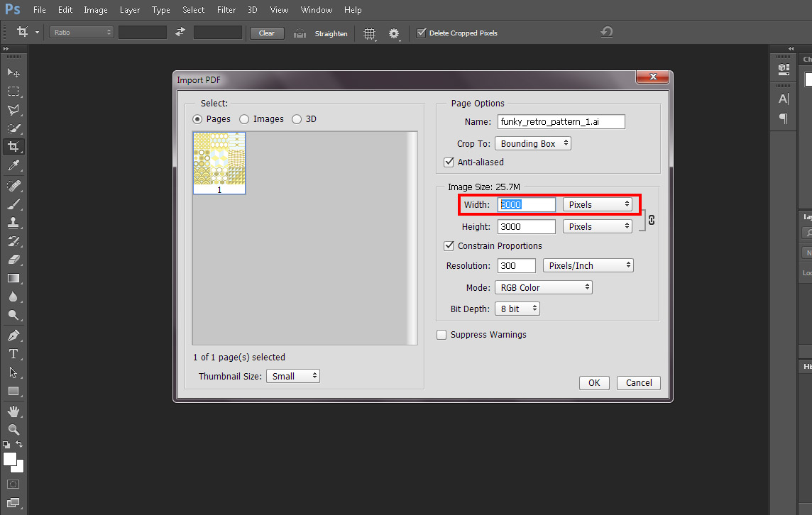Click the OK button
The width and height of the screenshot is (812, 515).
pyautogui.click(x=594, y=383)
